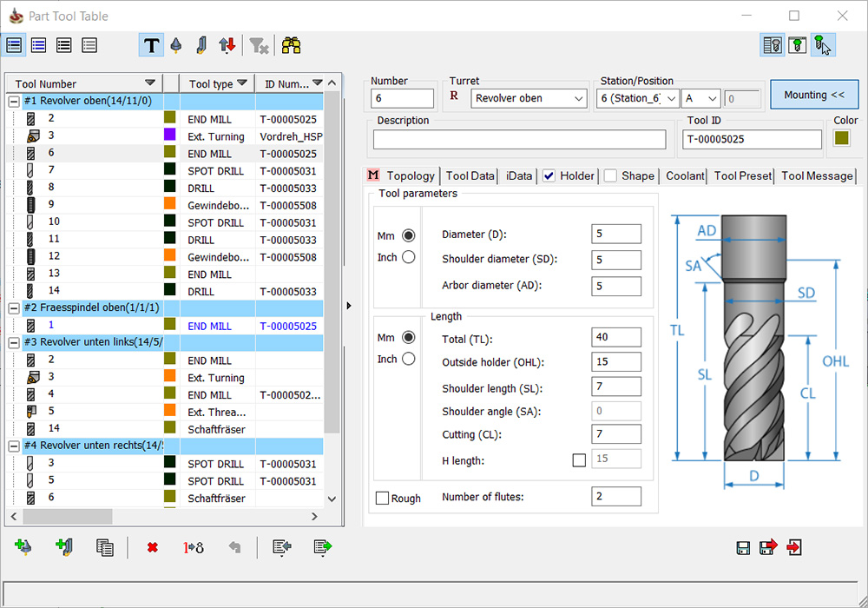Select the first list view mode icon

[14, 45]
